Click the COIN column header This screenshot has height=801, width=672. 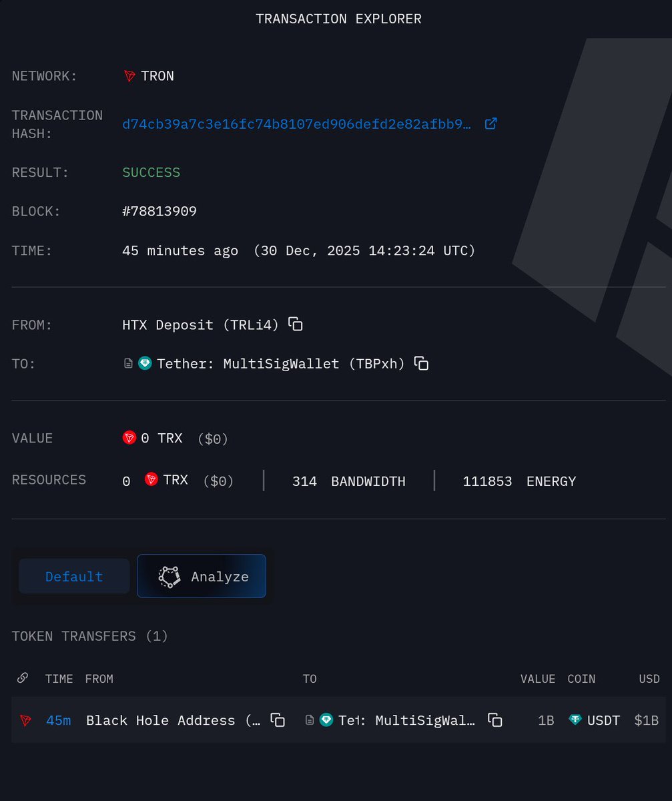tap(581, 679)
